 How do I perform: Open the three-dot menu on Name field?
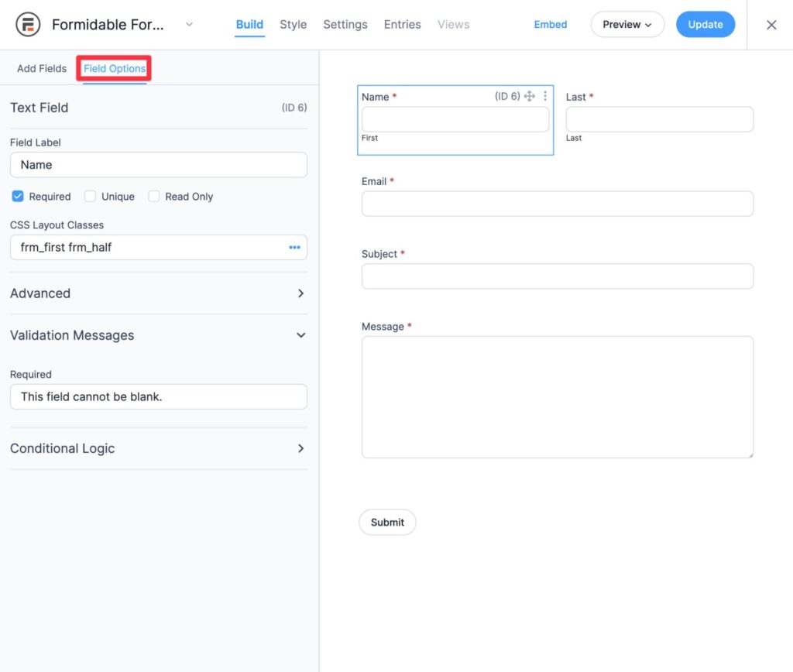click(x=545, y=96)
